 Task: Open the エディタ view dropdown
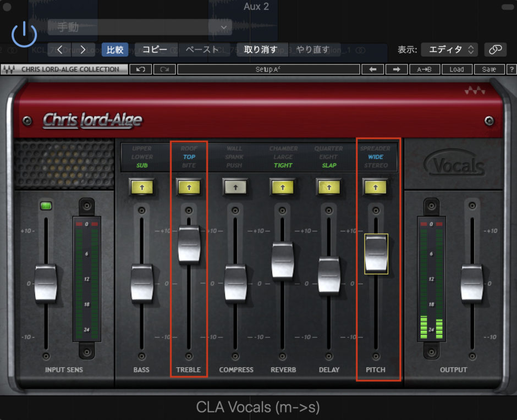[x=449, y=49]
